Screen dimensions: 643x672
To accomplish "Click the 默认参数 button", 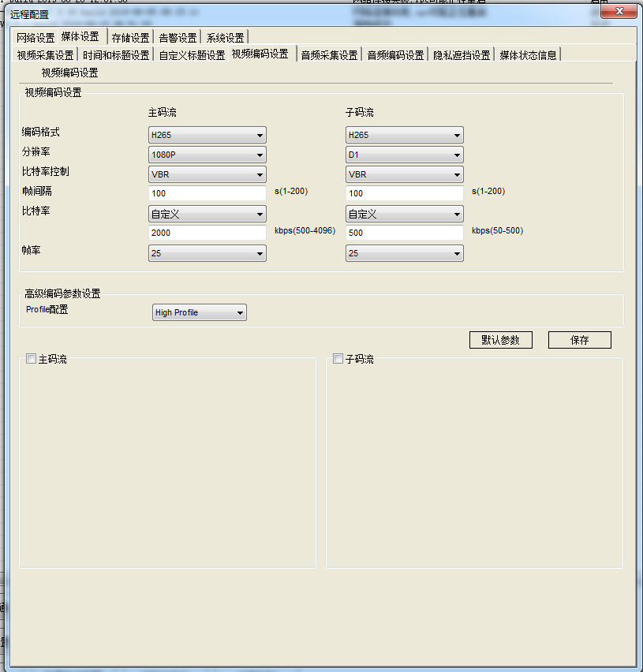I will coord(500,340).
